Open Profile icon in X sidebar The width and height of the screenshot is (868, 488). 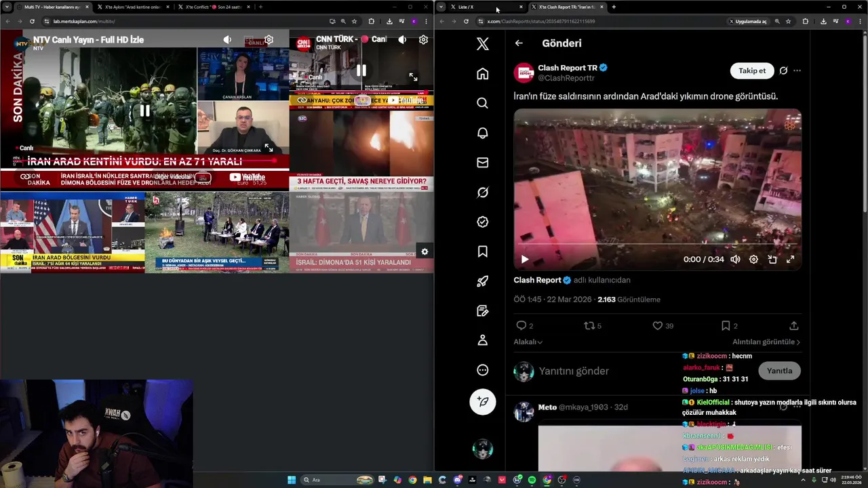click(482, 340)
